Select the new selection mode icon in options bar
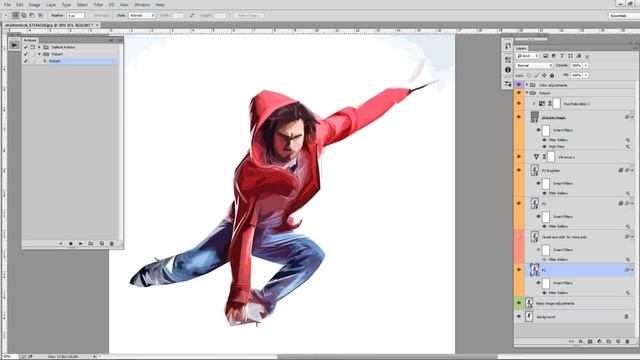640x360 pixels. coord(16,15)
